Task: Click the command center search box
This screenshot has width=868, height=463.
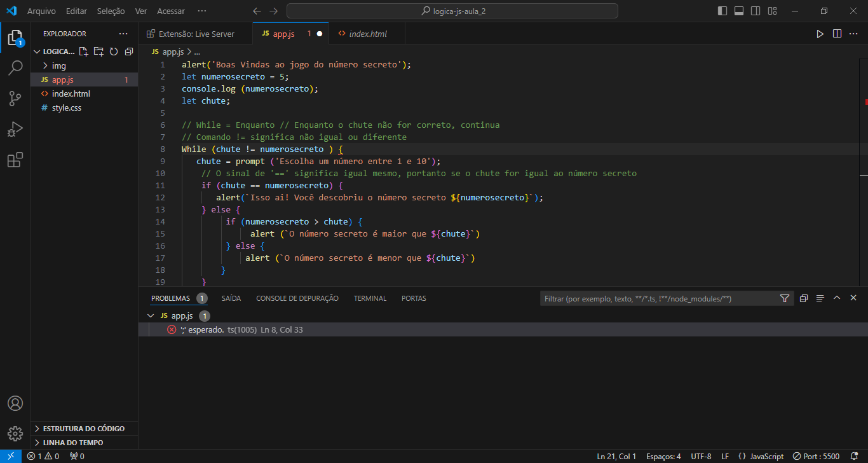Action: pos(452,11)
